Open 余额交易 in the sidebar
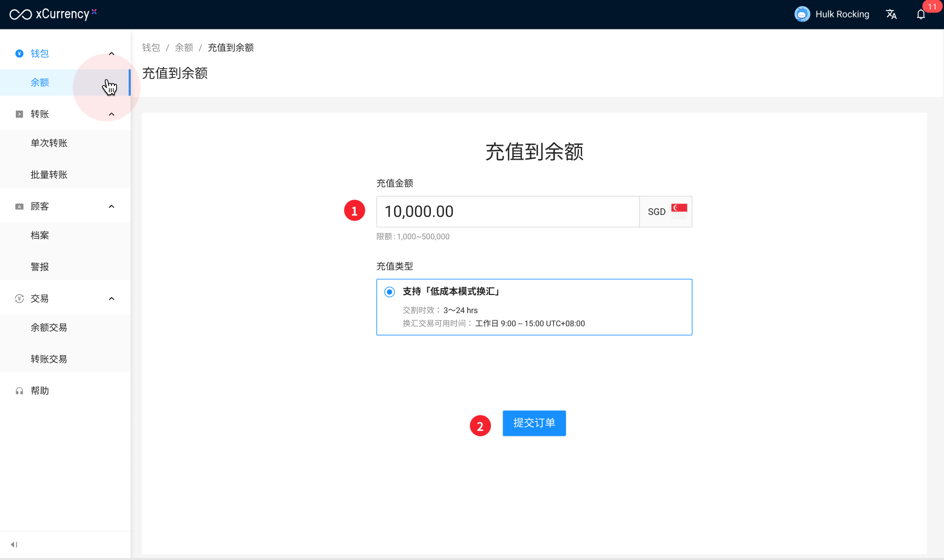Viewport: 944px width, 560px height. pyautogui.click(x=65, y=328)
